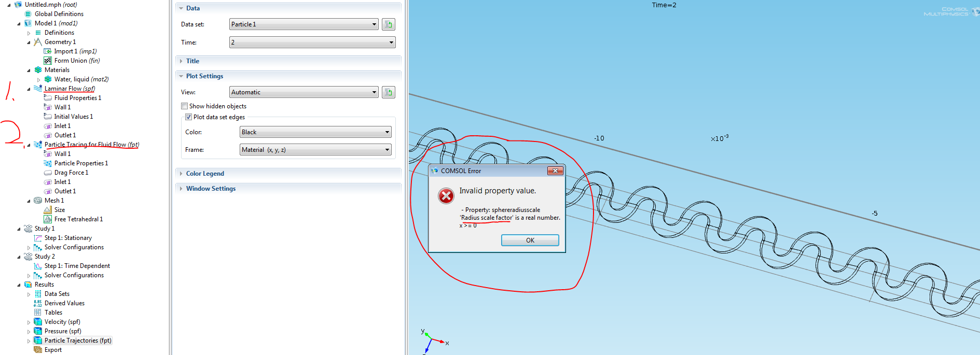Select Drag Force 1 node
The width and height of the screenshot is (980, 355).
(71, 173)
